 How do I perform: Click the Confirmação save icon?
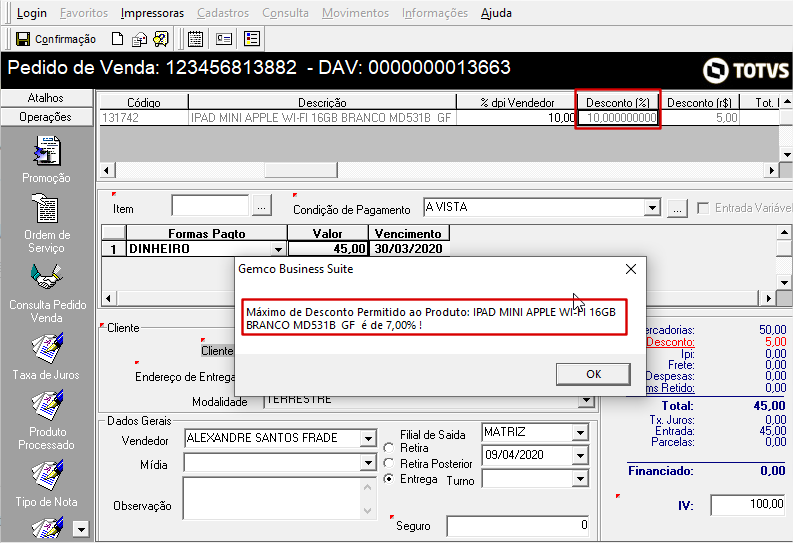[x=23, y=39]
